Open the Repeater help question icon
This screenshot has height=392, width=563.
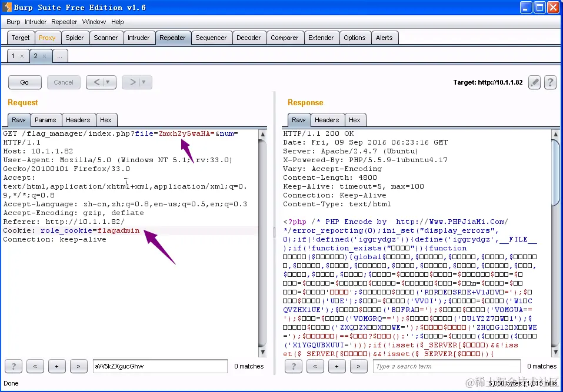(550, 82)
